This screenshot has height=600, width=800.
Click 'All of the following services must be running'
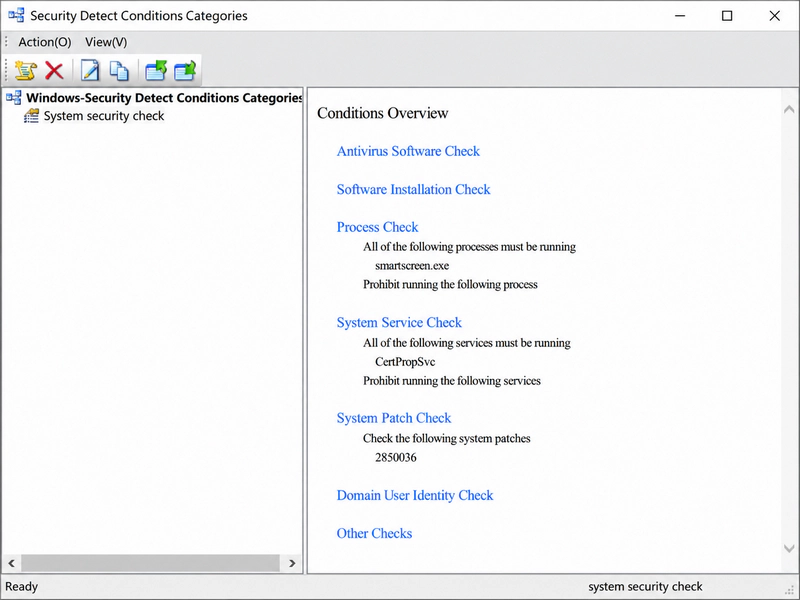[467, 343]
